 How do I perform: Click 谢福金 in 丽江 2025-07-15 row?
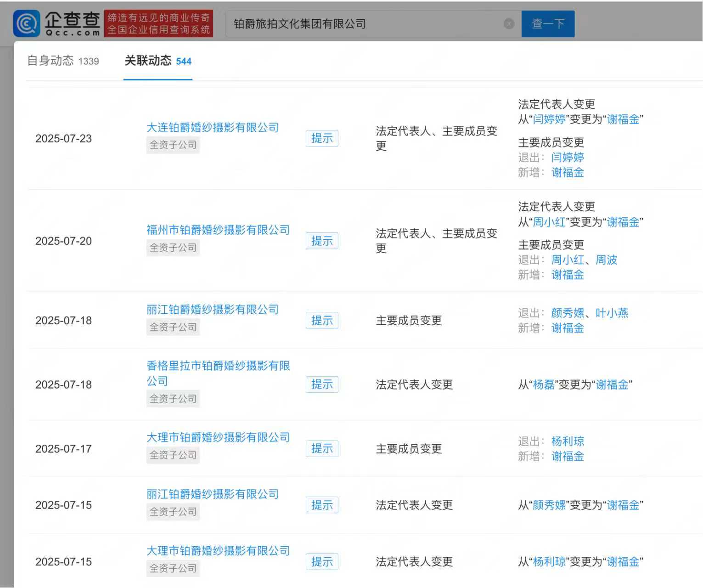(623, 505)
